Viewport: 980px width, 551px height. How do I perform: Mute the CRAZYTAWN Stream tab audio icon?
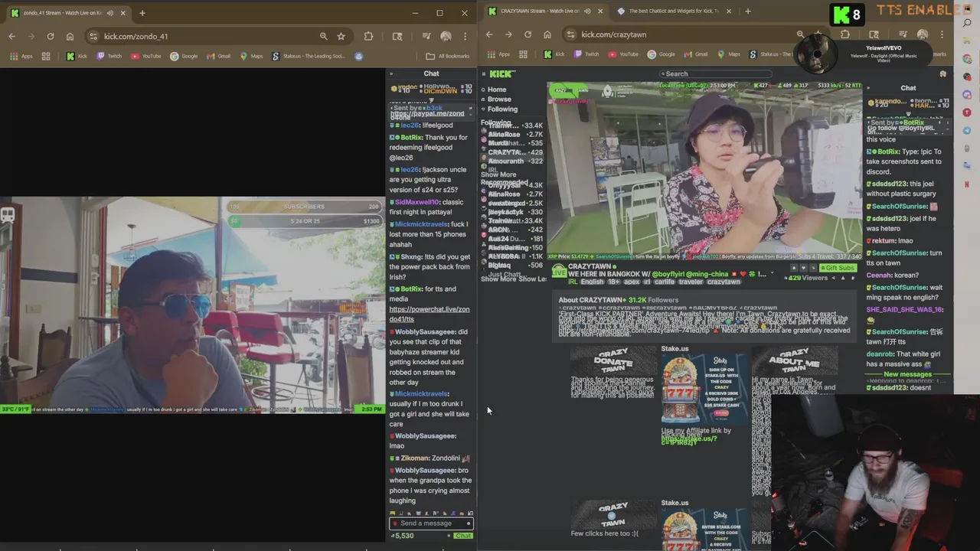(x=588, y=11)
